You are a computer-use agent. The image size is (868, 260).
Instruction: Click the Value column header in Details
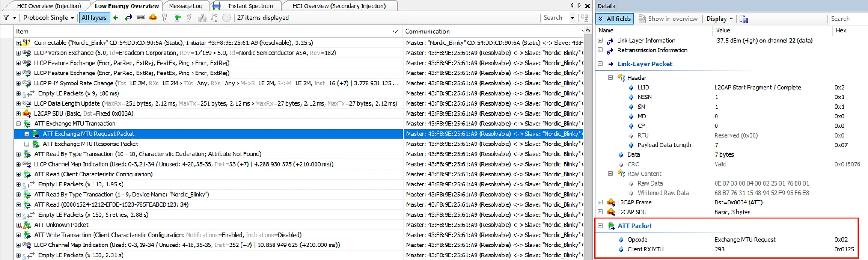[x=772, y=31]
